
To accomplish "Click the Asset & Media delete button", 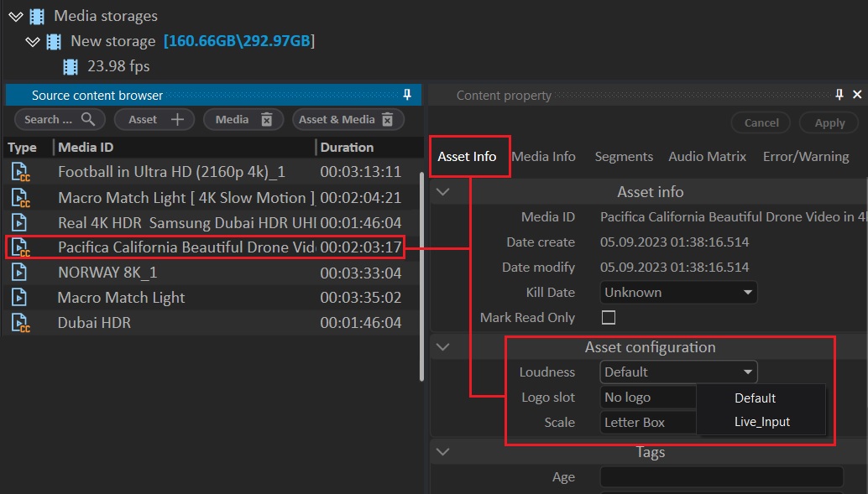I will click(348, 119).
